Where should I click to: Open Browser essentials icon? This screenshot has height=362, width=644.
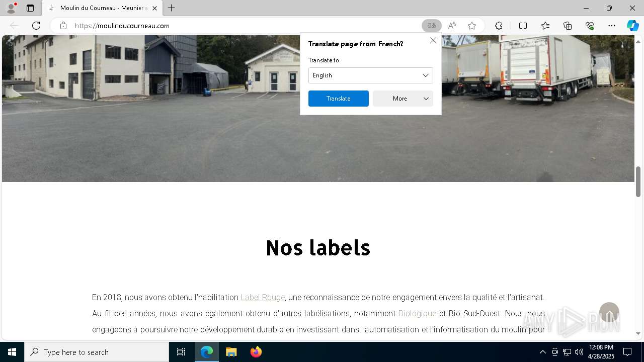coord(590,26)
